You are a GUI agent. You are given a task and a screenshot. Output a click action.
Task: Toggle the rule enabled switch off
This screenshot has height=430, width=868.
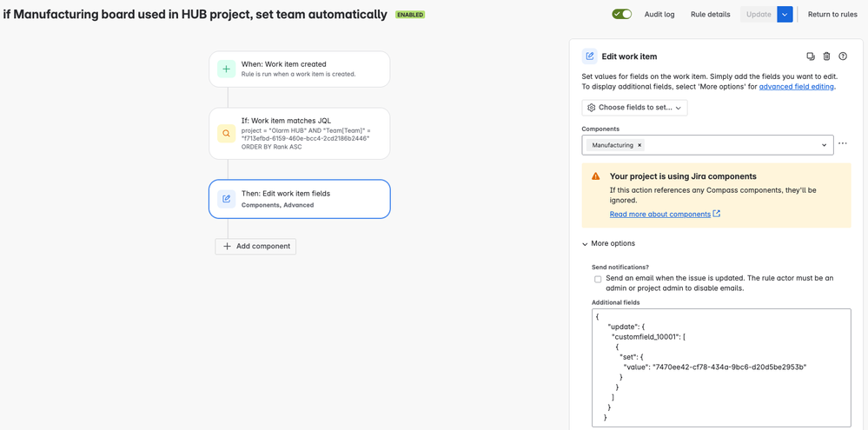(621, 15)
